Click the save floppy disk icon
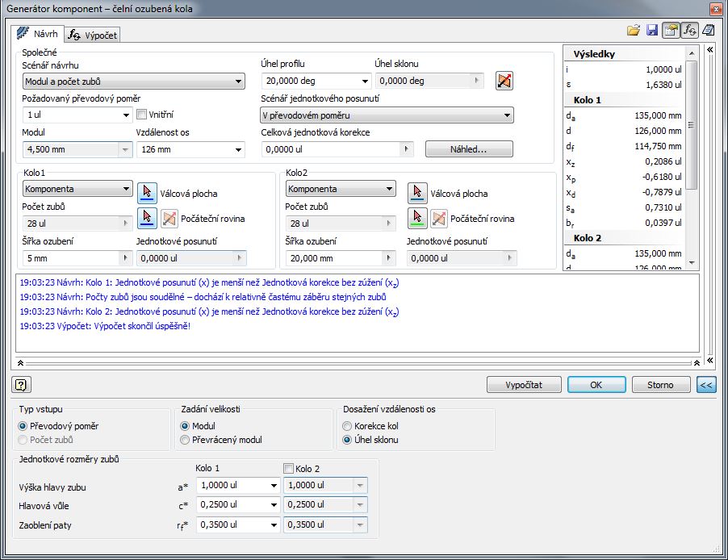 pyautogui.click(x=651, y=31)
